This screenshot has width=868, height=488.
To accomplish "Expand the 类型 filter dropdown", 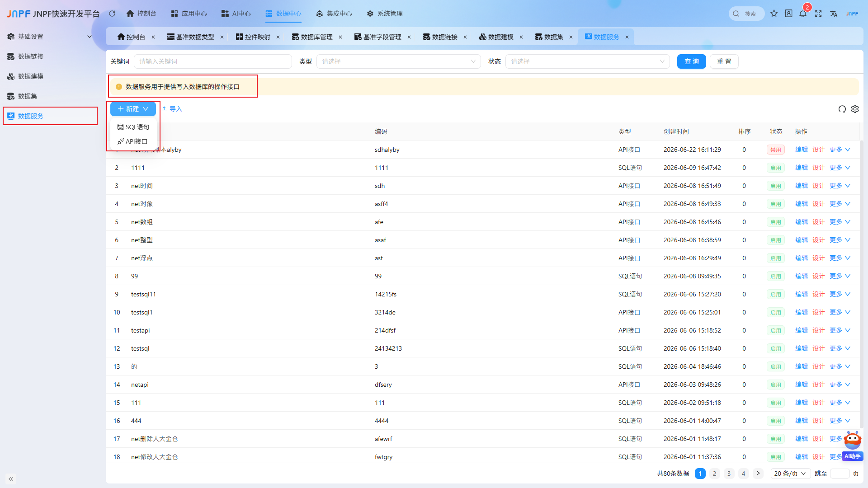I will 398,61.
